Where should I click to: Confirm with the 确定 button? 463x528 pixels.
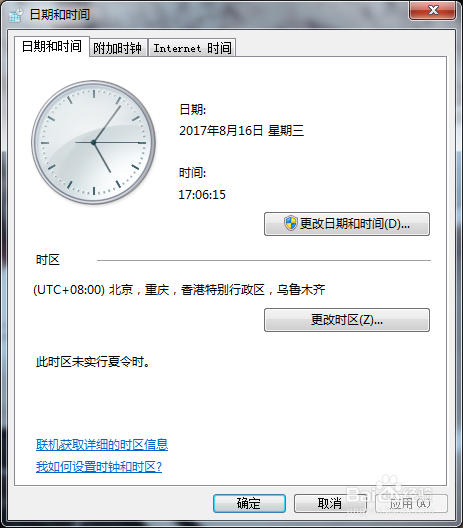click(249, 503)
